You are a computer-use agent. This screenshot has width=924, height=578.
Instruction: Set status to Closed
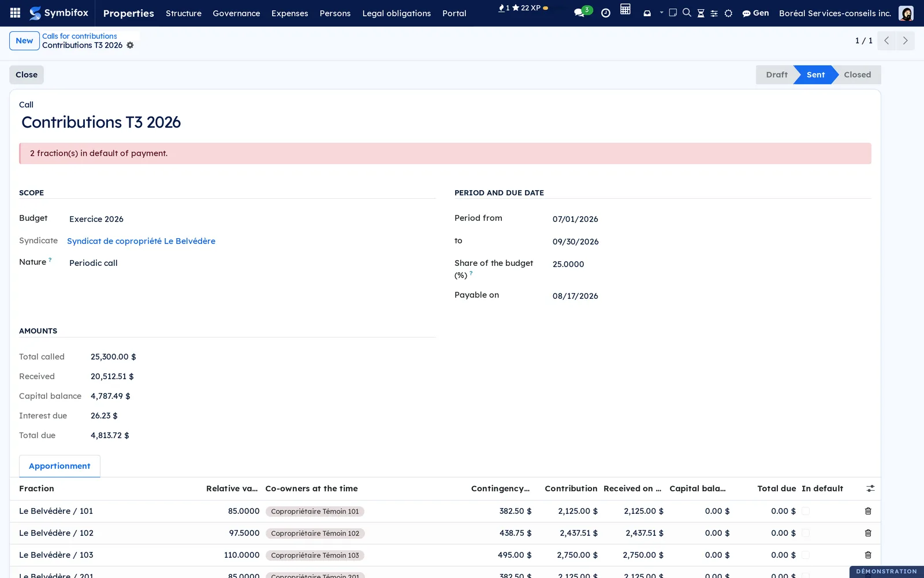(x=858, y=75)
